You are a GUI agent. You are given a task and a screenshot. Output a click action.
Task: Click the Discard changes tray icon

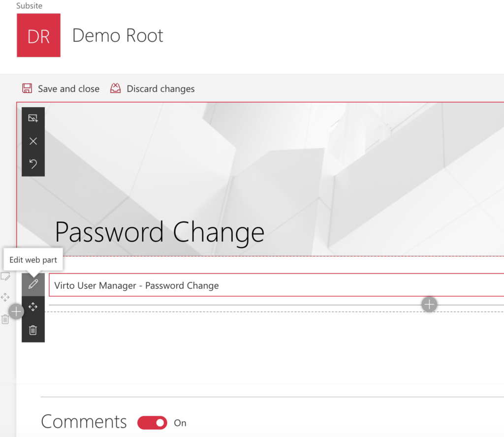tap(116, 89)
